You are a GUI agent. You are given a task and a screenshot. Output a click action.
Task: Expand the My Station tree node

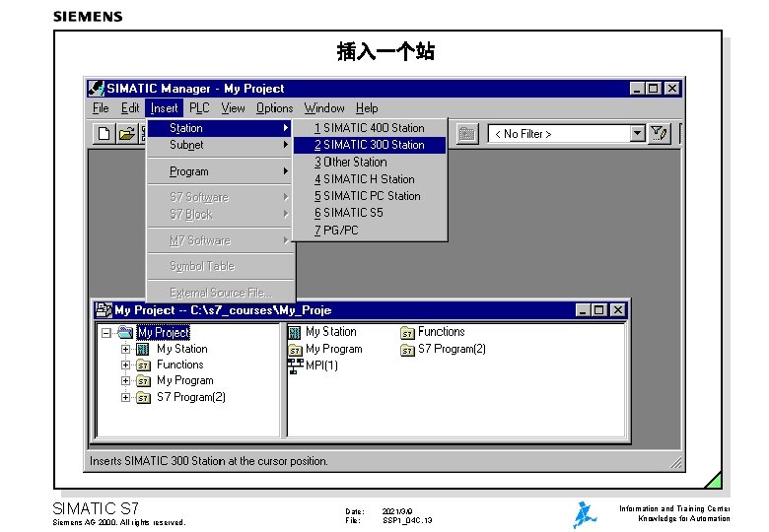[125, 350]
